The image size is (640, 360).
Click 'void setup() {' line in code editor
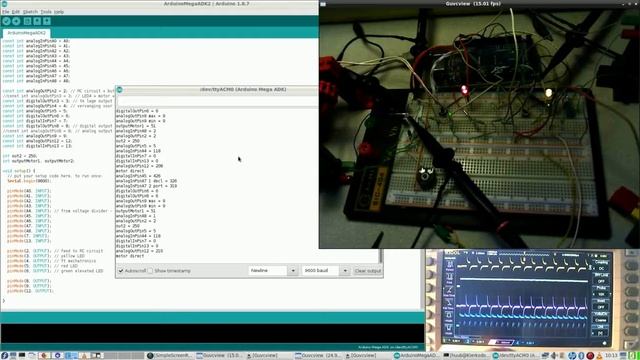[x=19, y=171]
